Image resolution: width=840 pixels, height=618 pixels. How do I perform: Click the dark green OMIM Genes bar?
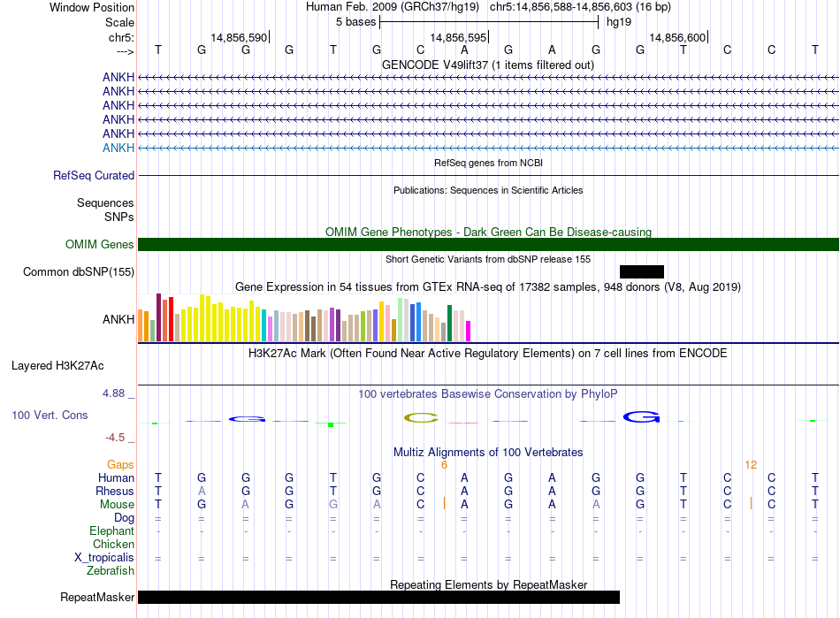point(488,245)
